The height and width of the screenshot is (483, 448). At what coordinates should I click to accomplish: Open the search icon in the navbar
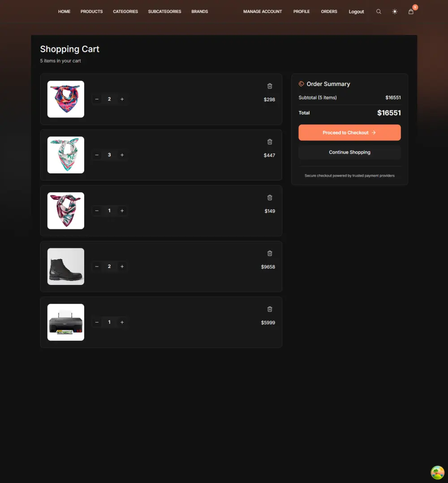(x=379, y=12)
